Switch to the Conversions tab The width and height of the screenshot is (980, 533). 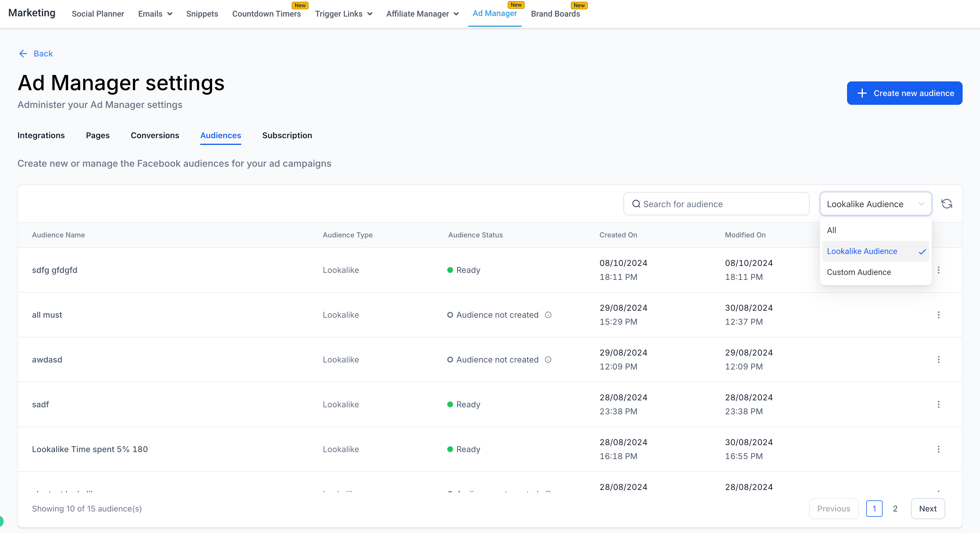pyautogui.click(x=155, y=136)
